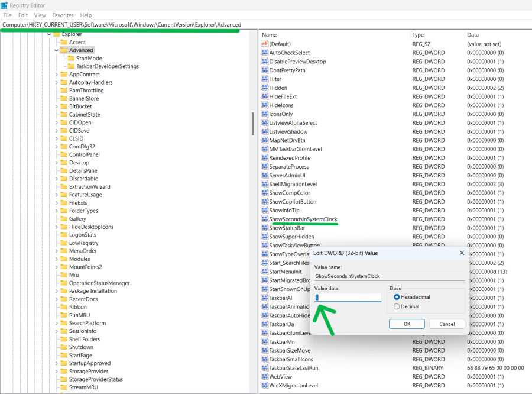Open the Edit menu
Viewport: 532px width, 394px height.
(x=23, y=15)
